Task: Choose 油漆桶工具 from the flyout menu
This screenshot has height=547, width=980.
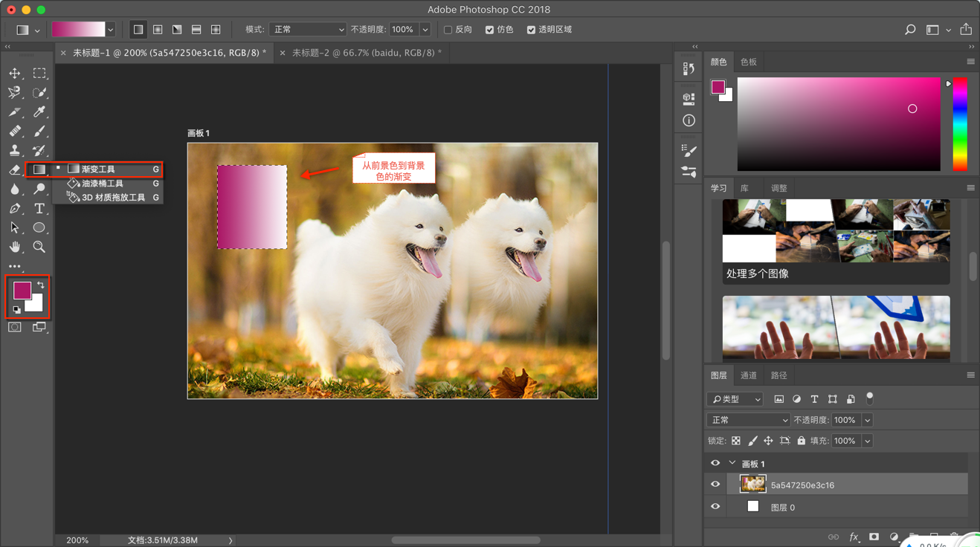Action: point(103,184)
